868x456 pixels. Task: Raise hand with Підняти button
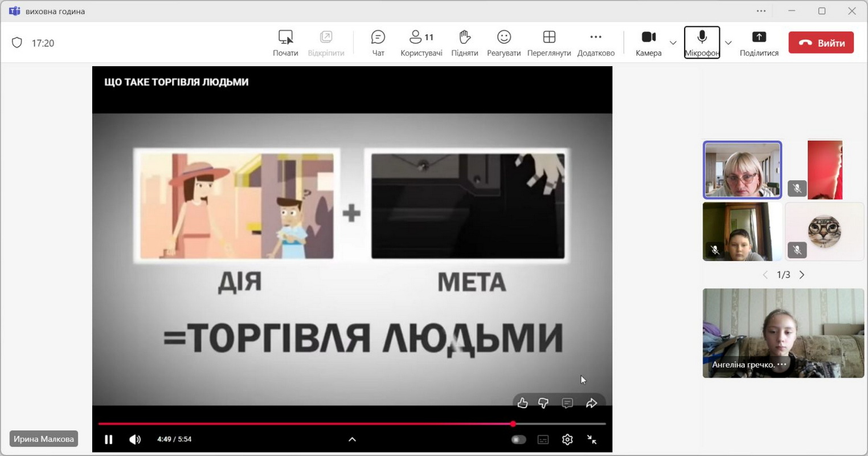coord(464,43)
